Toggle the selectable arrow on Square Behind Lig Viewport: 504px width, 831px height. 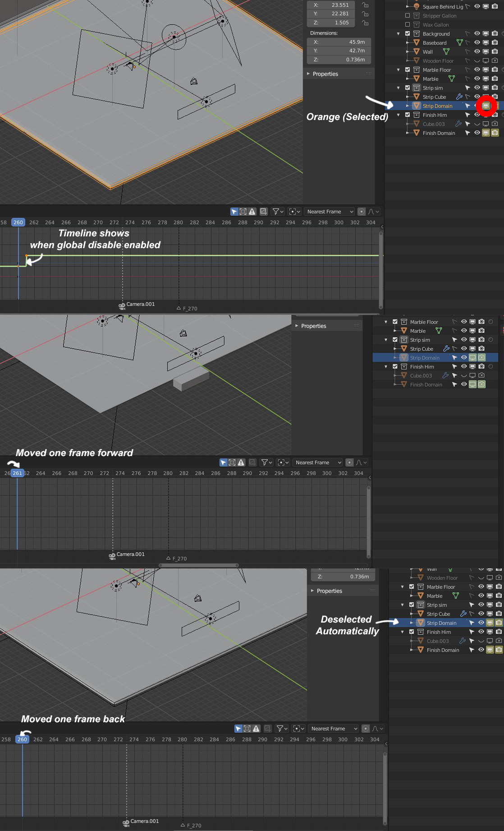467,7
